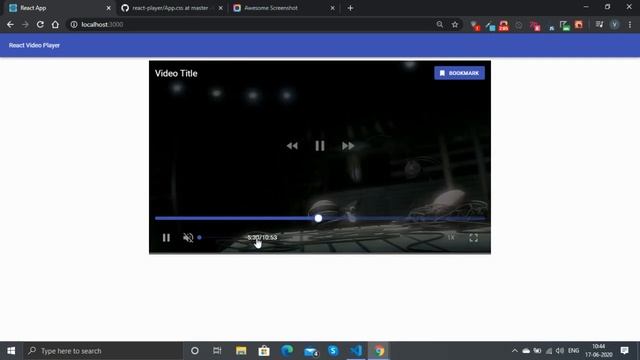Click the Chrome taskbar icon
Viewport: 640px width, 360px height.
(379, 351)
